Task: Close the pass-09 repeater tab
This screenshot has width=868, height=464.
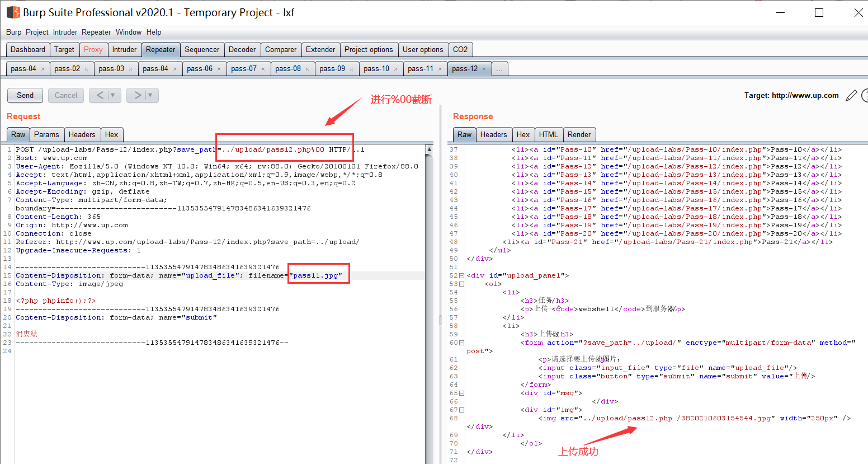Action: pos(351,69)
